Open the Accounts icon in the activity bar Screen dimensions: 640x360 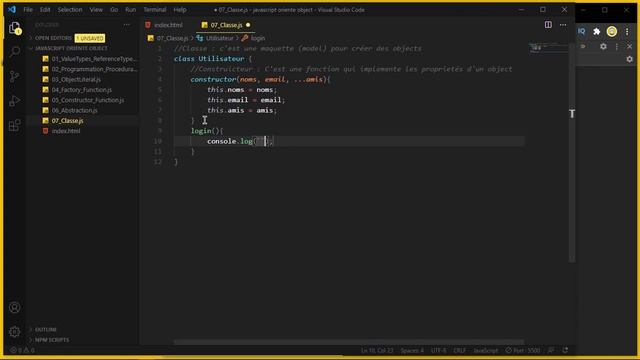[15, 307]
